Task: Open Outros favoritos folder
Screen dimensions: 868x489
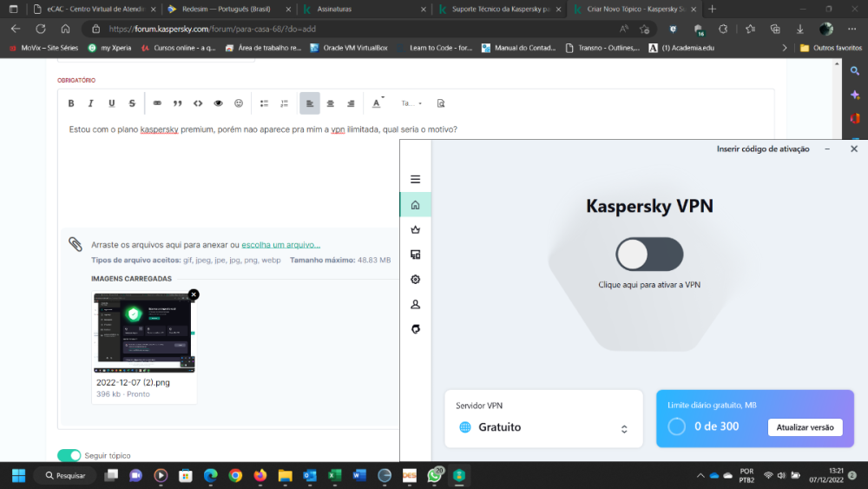Action: (x=831, y=48)
